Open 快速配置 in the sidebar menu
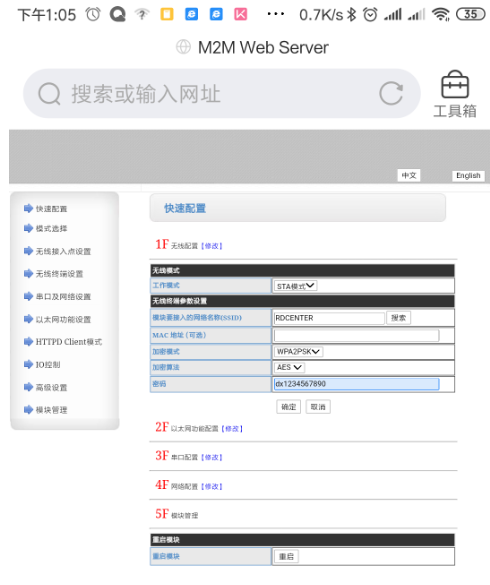 [x=52, y=209]
